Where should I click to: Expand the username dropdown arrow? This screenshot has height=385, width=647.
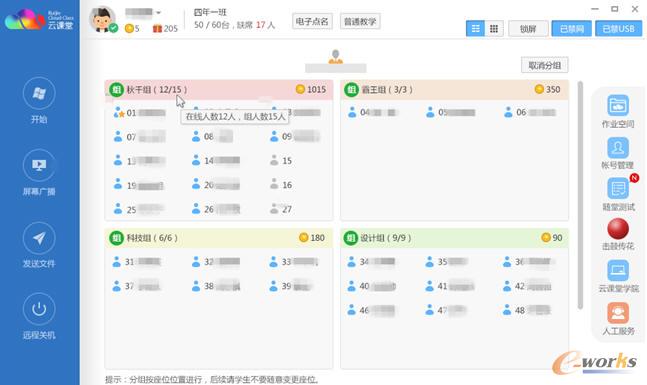click(x=158, y=12)
